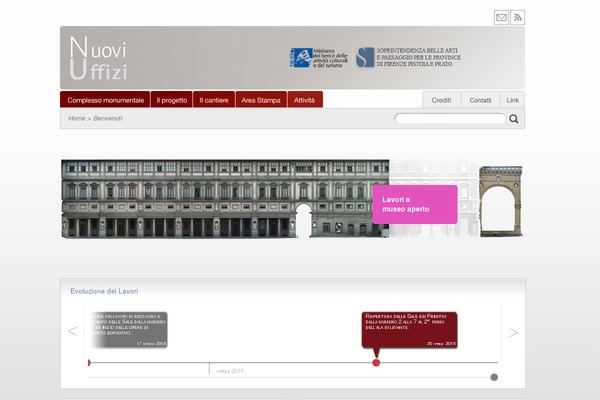The width and height of the screenshot is (600, 400).
Task: Switch to the Crediti tab
Action: click(x=441, y=100)
